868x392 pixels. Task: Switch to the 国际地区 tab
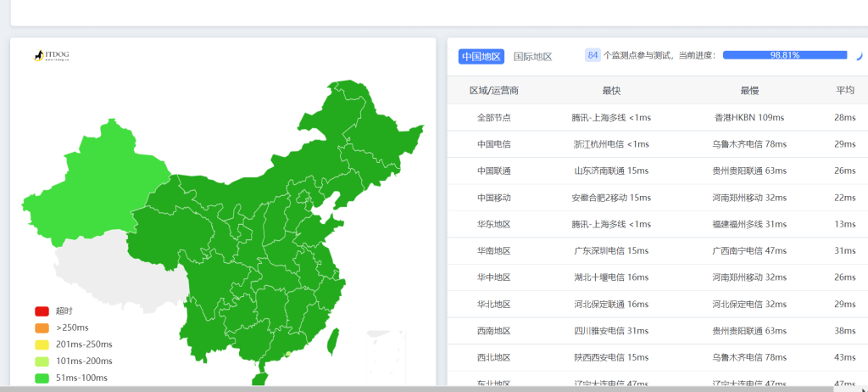[x=532, y=56]
